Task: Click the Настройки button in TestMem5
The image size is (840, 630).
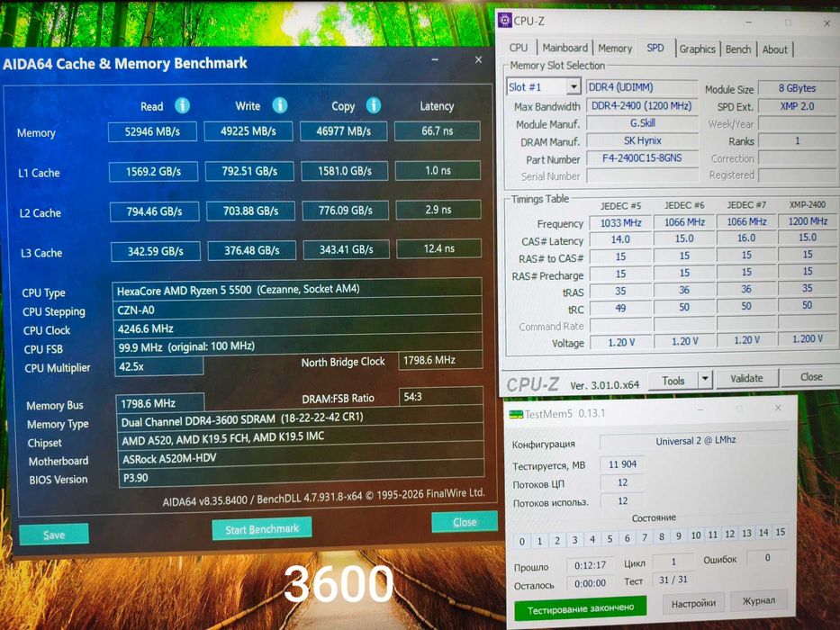Action: click(693, 603)
